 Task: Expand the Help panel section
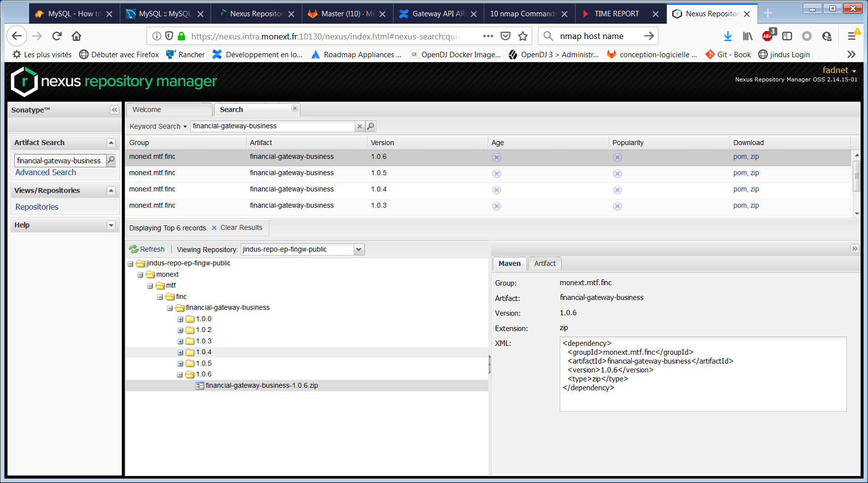tap(111, 225)
